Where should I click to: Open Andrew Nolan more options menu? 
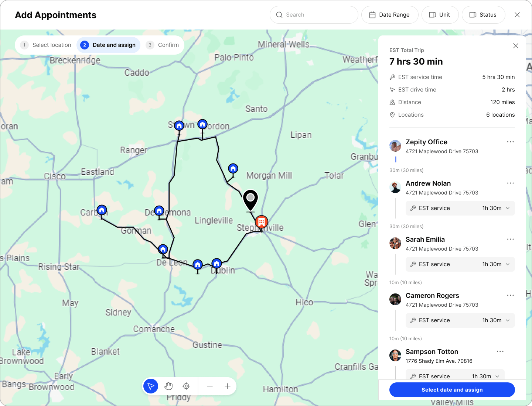coord(510,183)
